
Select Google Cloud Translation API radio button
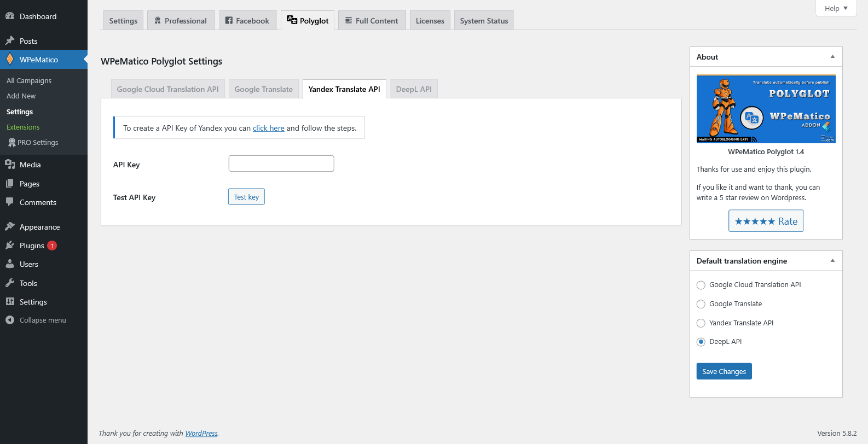tap(701, 285)
